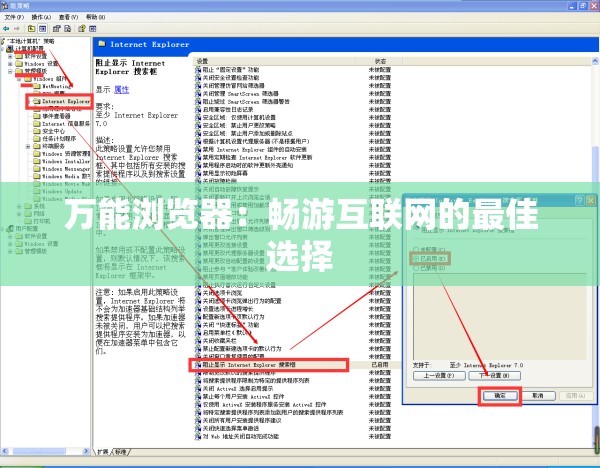Select the row 禁用定期检查 Internet Explorer 软件更新

[x=298, y=157]
